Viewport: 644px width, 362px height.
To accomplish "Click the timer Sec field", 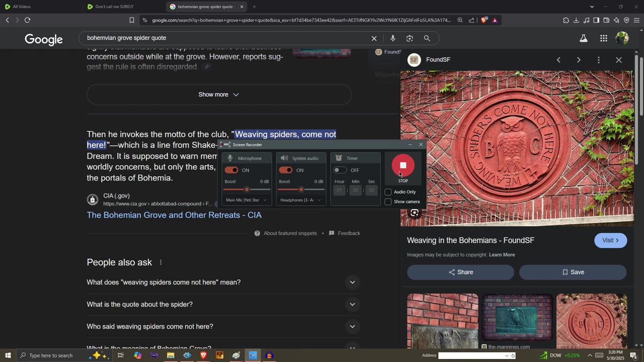I will click(371, 191).
